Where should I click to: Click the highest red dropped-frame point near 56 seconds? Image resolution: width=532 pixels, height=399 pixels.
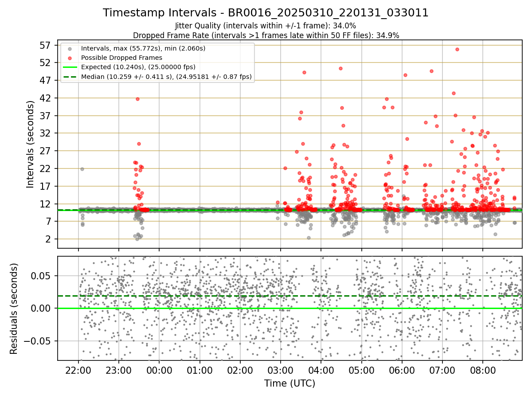pos(457,49)
